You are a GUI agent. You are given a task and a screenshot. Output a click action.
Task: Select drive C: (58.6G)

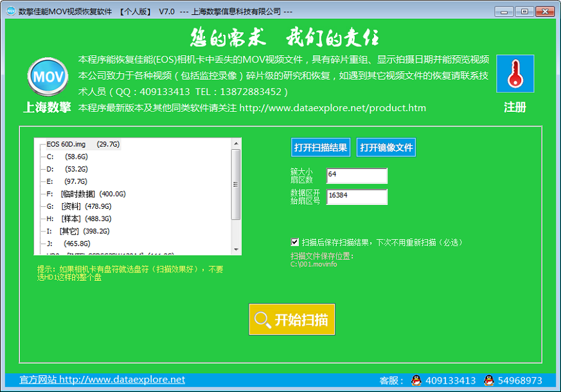click(x=67, y=157)
